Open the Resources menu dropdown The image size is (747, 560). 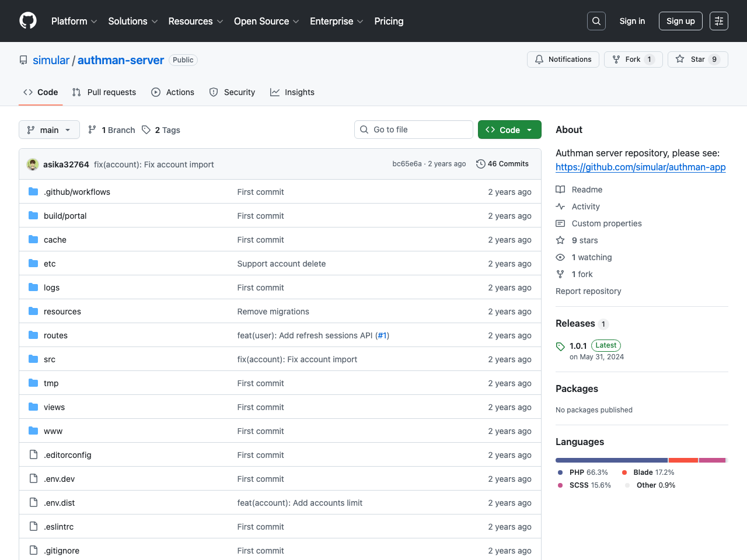pyautogui.click(x=195, y=21)
